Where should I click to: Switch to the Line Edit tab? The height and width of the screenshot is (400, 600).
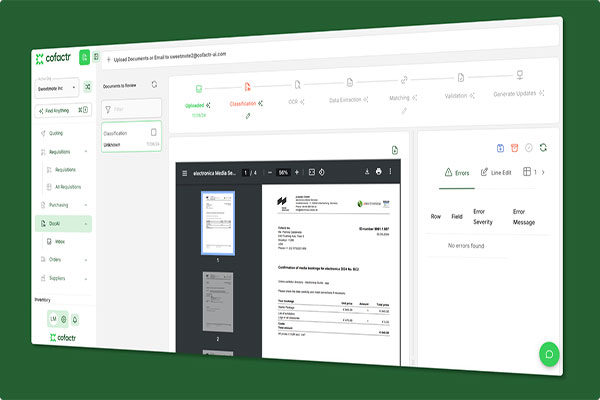[x=496, y=173]
